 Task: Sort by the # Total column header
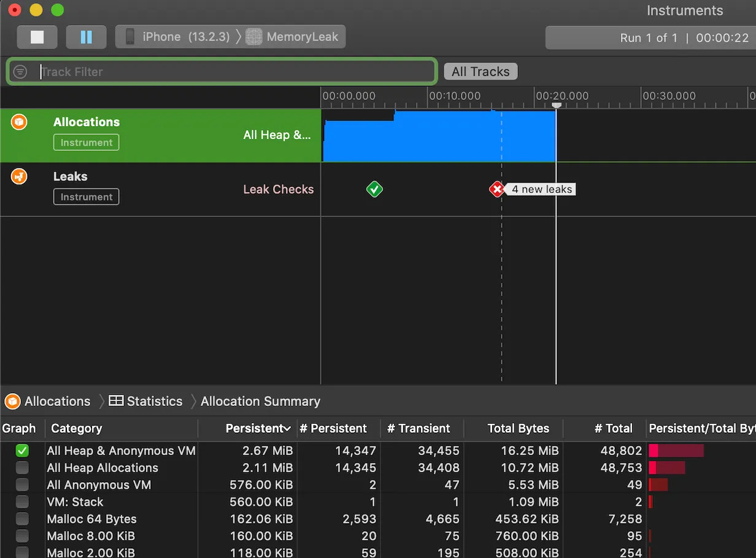tap(613, 428)
